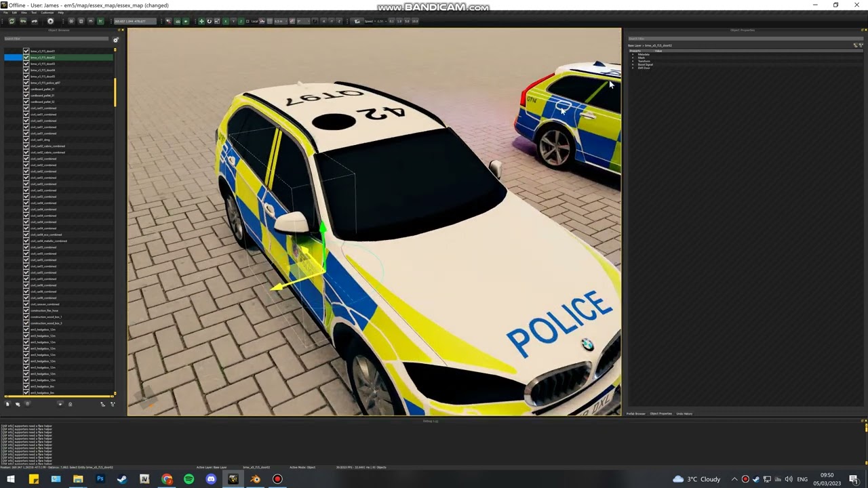Open the Customize menu
This screenshot has height=488, width=868.
47,12
